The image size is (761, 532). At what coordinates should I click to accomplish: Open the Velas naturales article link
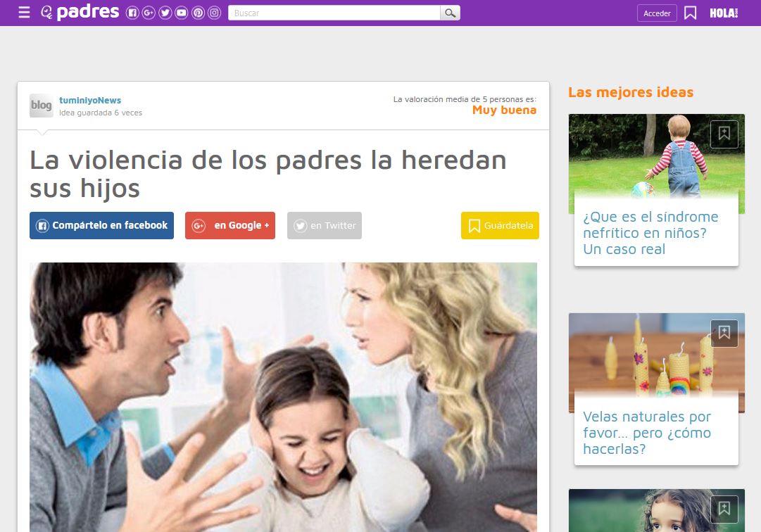(647, 433)
